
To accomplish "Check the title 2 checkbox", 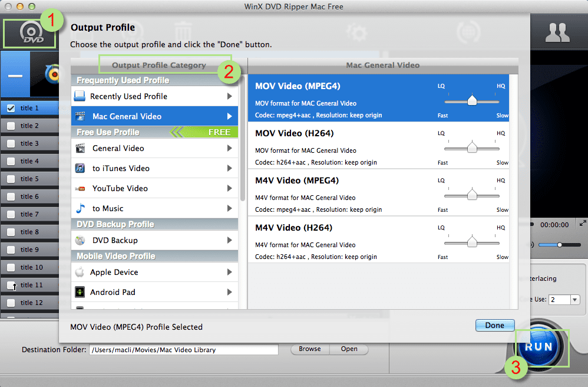I will click(x=11, y=126).
